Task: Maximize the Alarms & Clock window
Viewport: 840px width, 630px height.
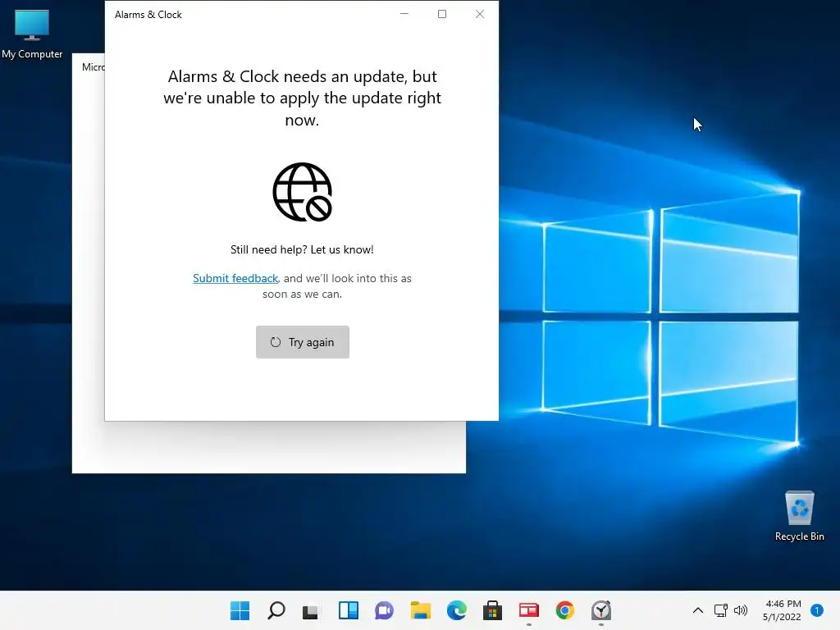Action: click(x=442, y=14)
